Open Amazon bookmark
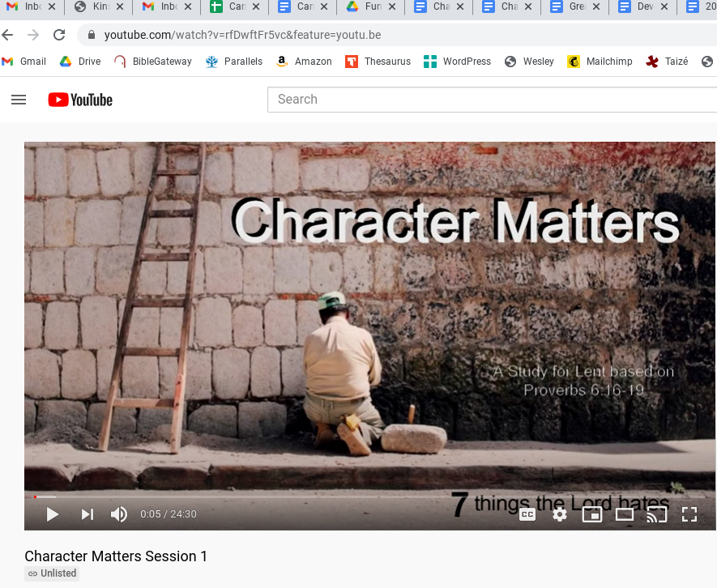This screenshot has height=588, width=717. click(x=304, y=62)
